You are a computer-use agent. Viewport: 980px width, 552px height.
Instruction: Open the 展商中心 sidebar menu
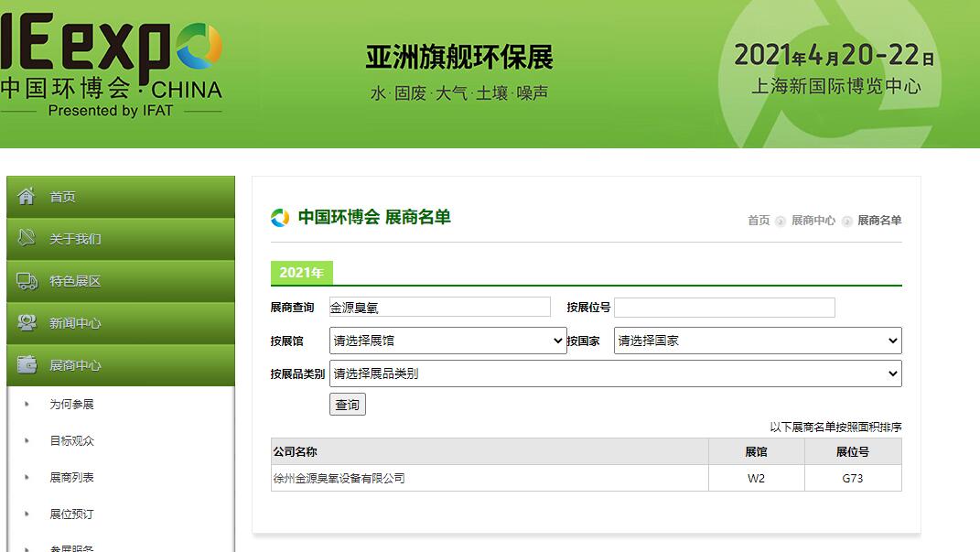click(121, 365)
